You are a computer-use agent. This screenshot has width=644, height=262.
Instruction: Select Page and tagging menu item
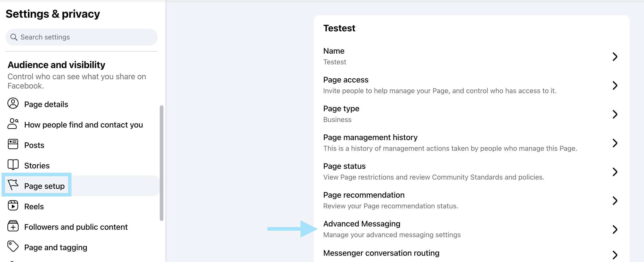point(55,247)
